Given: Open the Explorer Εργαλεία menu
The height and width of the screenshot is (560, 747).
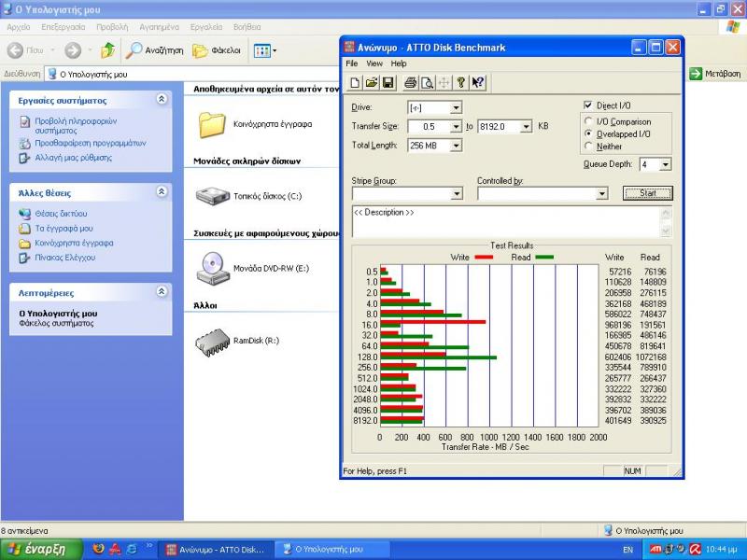Looking at the screenshot, I should [x=205, y=27].
